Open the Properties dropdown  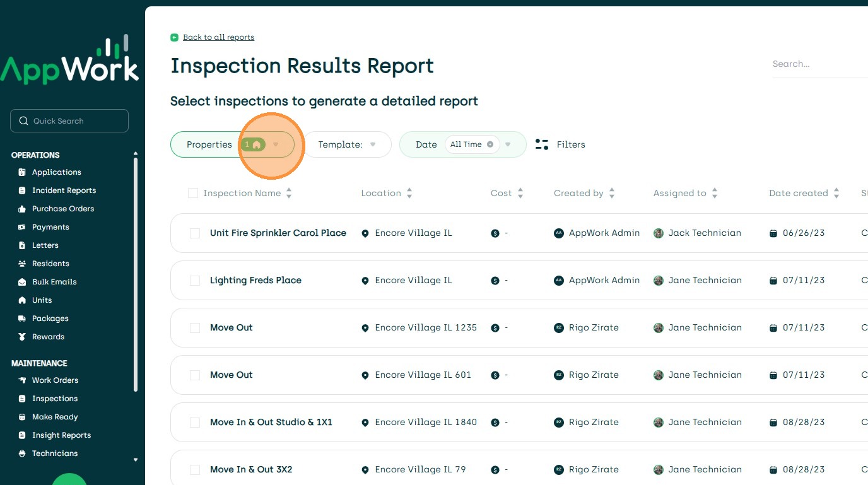click(276, 144)
